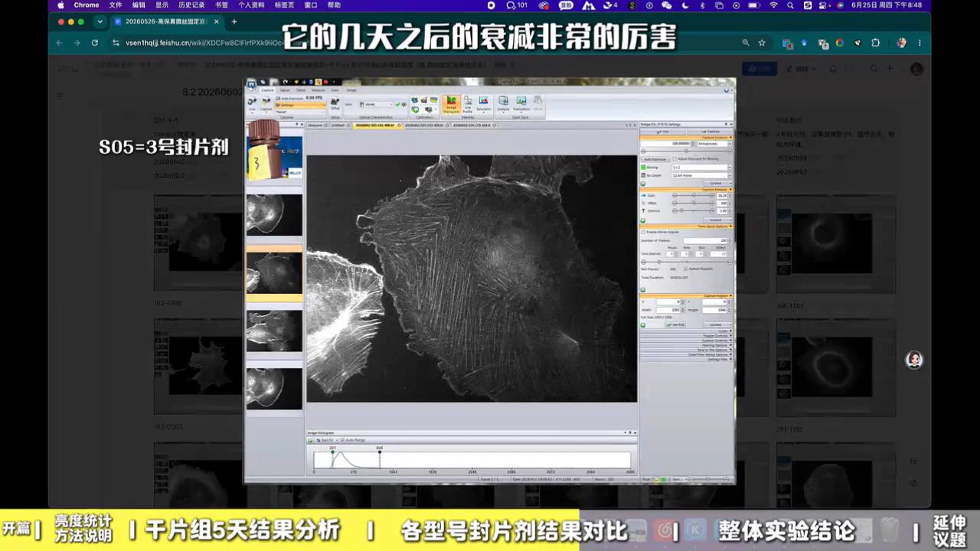Adjust the Gamma slider
The image size is (980, 551).
coord(694,210)
